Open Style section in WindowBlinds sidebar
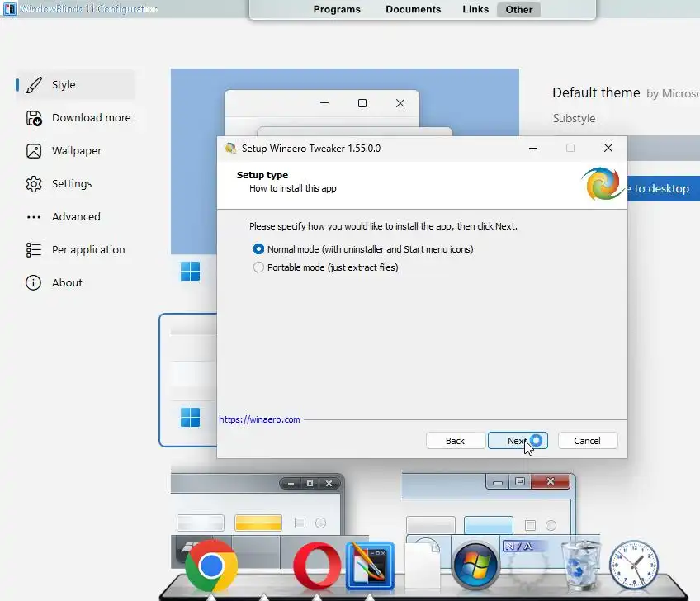Image resolution: width=700 pixels, height=601 pixels. (76, 85)
